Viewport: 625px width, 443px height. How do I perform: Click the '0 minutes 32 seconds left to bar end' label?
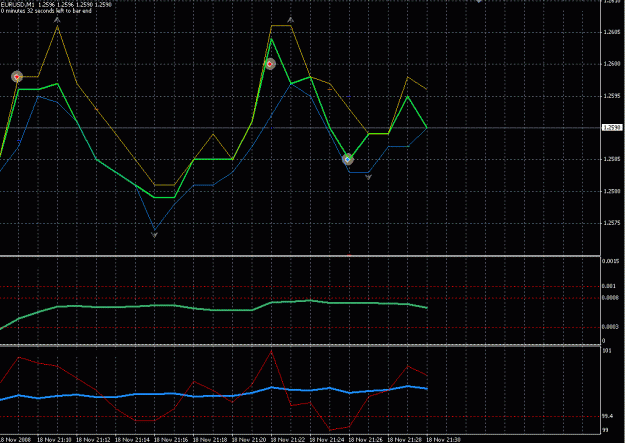(46, 11)
